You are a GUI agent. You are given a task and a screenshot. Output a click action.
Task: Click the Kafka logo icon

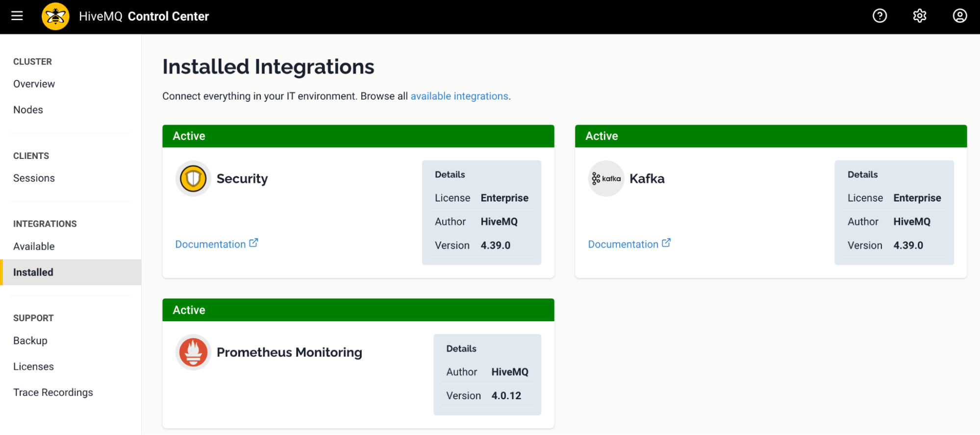606,179
